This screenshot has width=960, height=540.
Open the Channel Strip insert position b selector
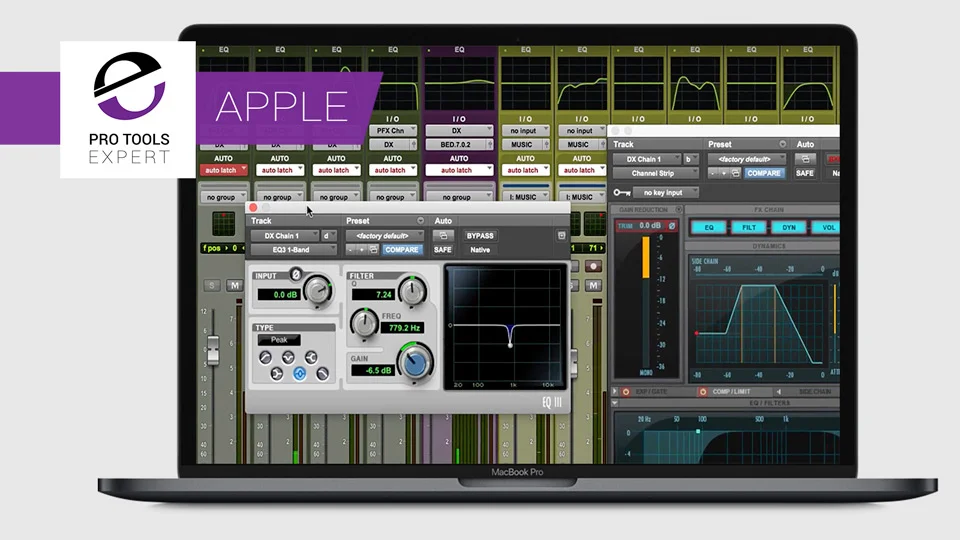pyautogui.click(x=690, y=159)
